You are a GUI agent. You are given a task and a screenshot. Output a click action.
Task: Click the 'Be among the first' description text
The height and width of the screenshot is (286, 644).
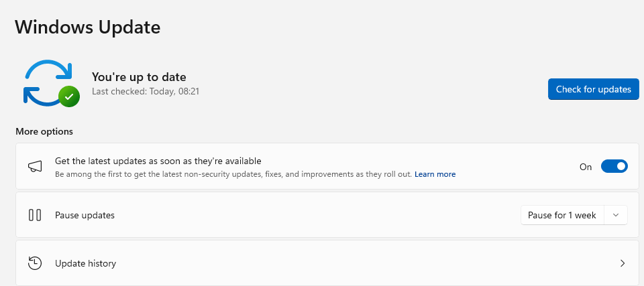[232, 174]
